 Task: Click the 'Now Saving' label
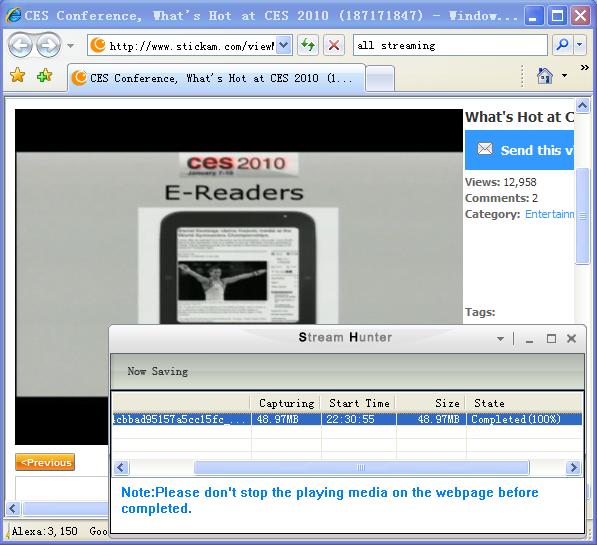158,371
